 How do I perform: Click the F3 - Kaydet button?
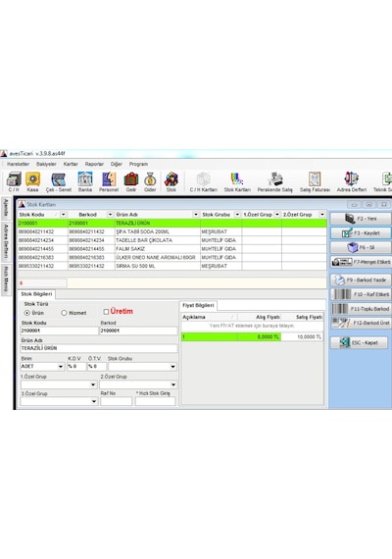click(361, 232)
